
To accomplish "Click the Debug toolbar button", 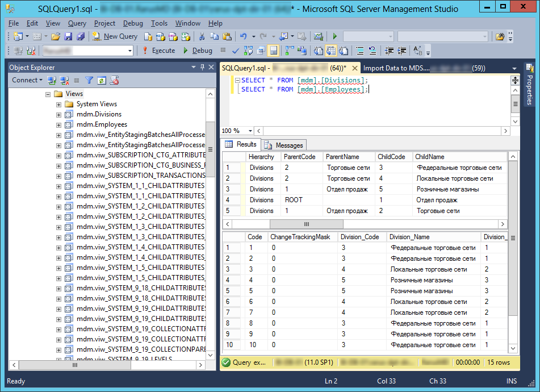I will [198, 51].
